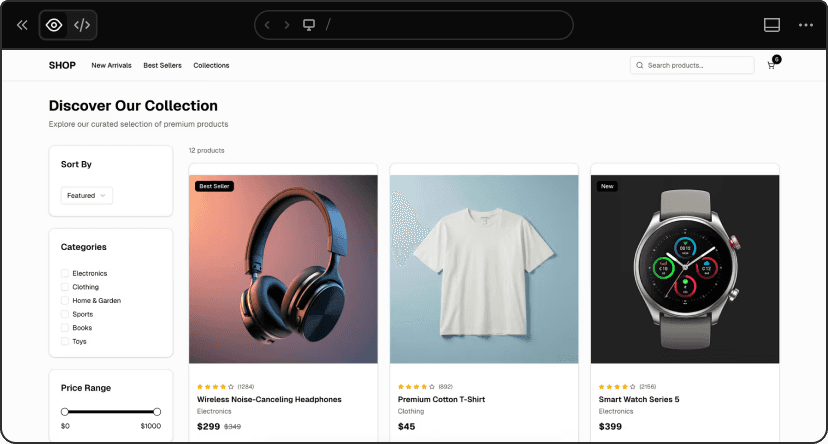Go to Best Sellers in navigation
Viewport: 828px width, 444px height.
click(162, 66)
